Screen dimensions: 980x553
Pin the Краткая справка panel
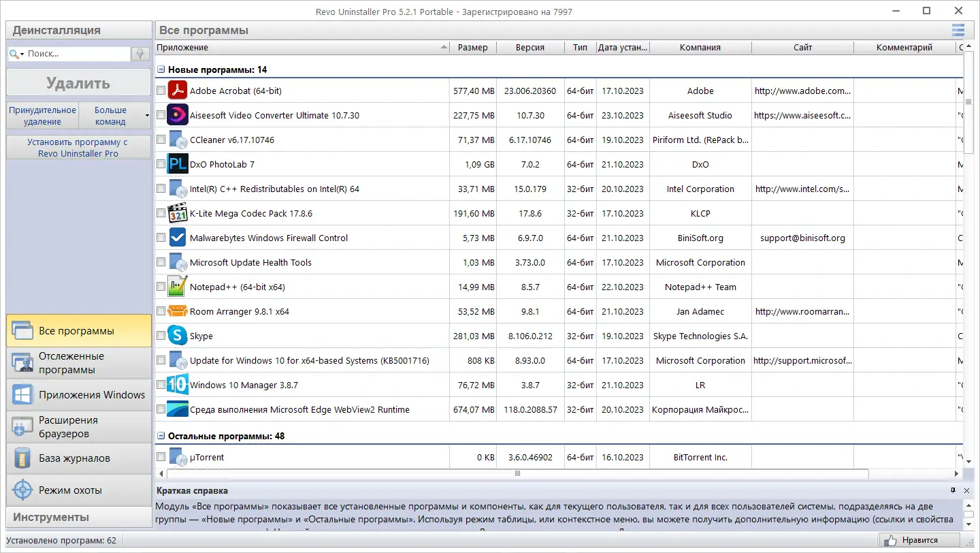pyautogui.click(x=953, y=490)
